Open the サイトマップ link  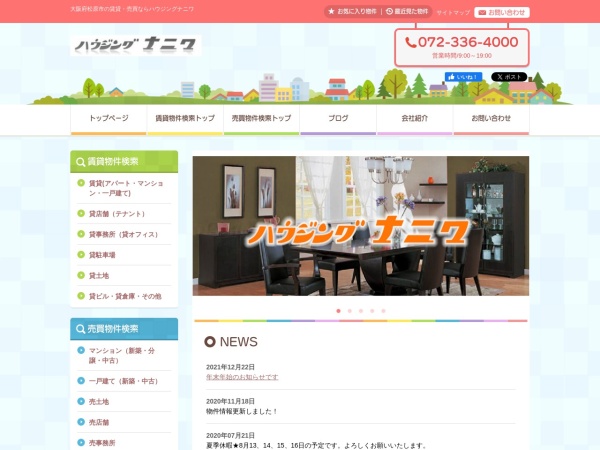tap(453, 13)
